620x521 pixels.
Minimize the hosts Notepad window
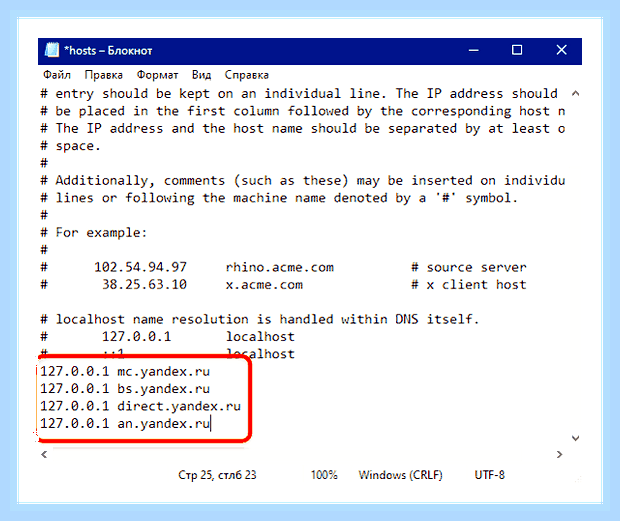(x=474, y=51)
